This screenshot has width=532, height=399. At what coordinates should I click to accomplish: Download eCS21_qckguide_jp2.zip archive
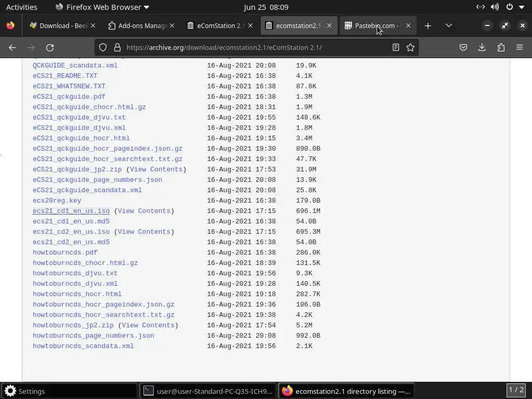[77, 169]
